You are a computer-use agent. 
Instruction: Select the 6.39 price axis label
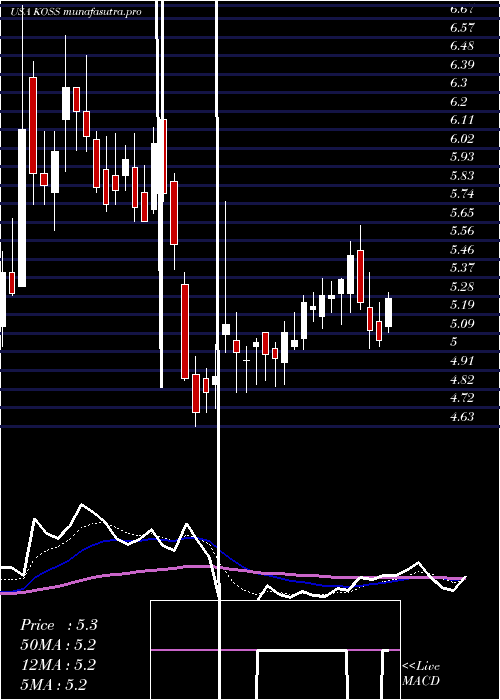(x=462, y=65)
